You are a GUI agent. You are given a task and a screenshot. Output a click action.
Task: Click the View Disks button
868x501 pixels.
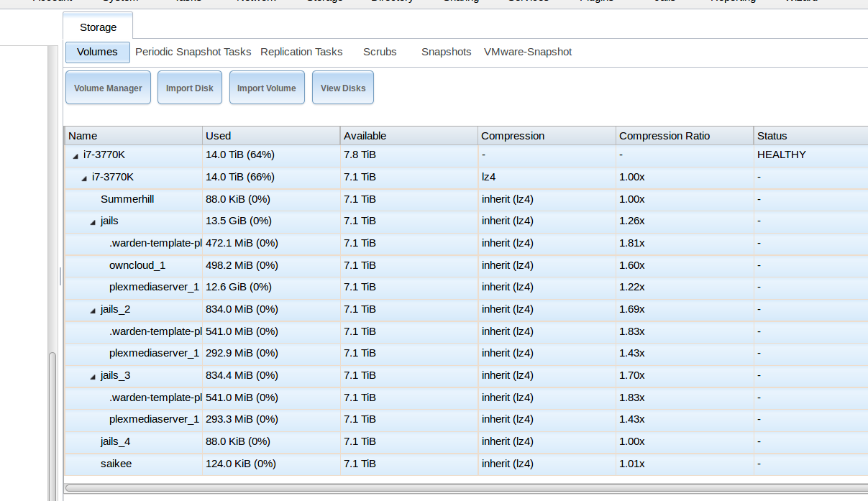pyautogui.click(x=343, y=88)
